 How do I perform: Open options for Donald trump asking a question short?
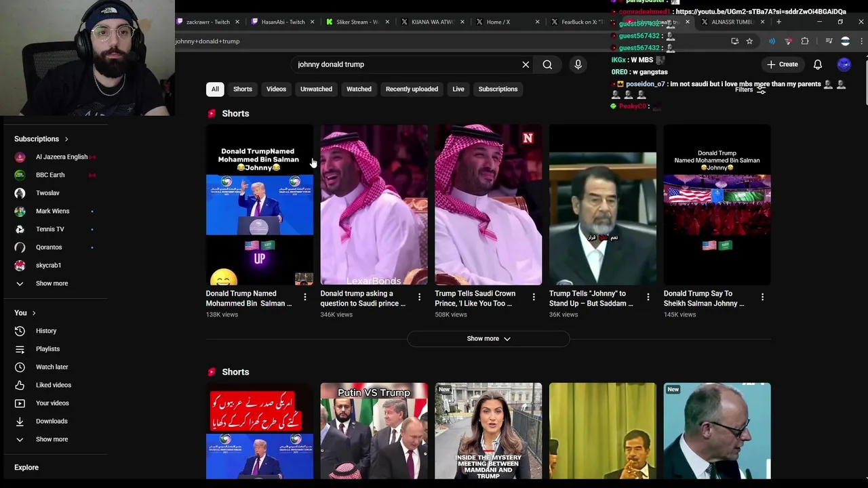(x=419, y=297)
